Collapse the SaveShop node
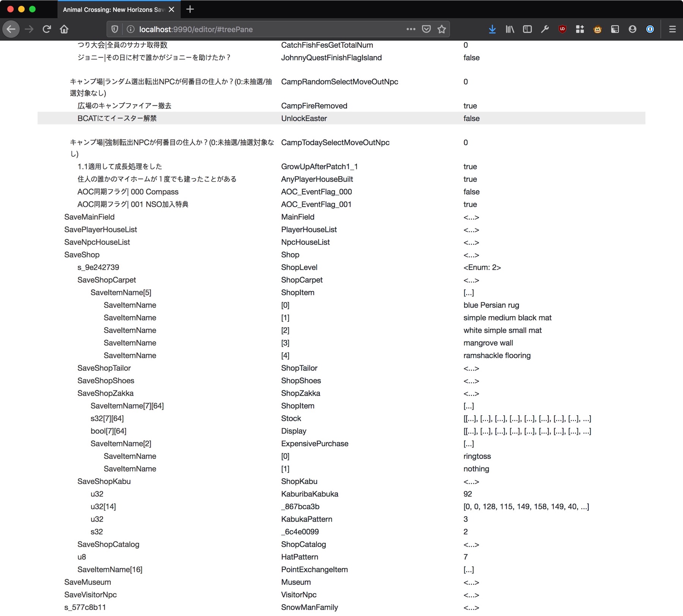683x616 pixels. tap(82, 255)
